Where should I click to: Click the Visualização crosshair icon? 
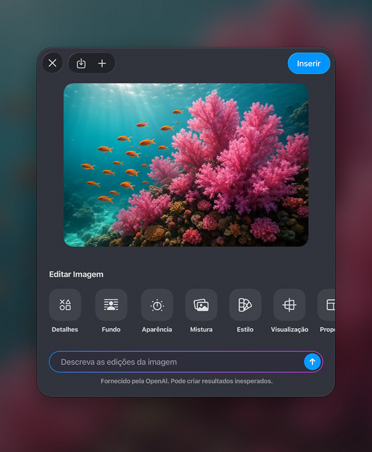coord(289,305)
